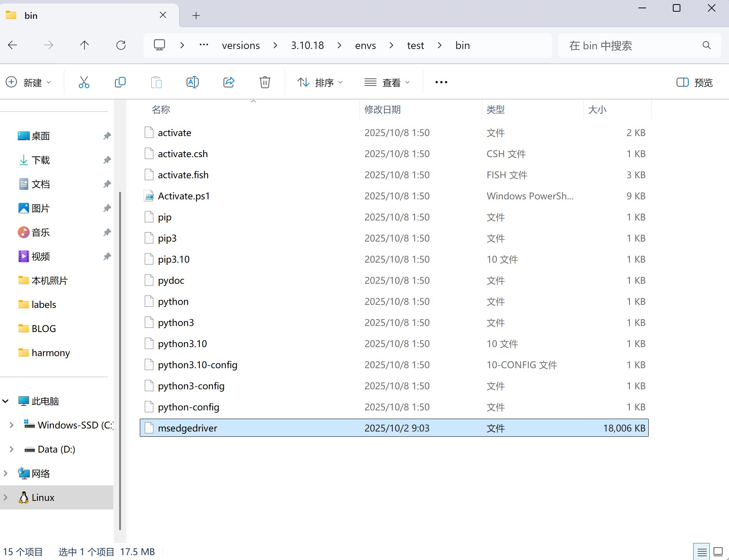This screenshot has height=560, width=729.
Task: Switch to large icons view layout
Action: coord(718,552)
